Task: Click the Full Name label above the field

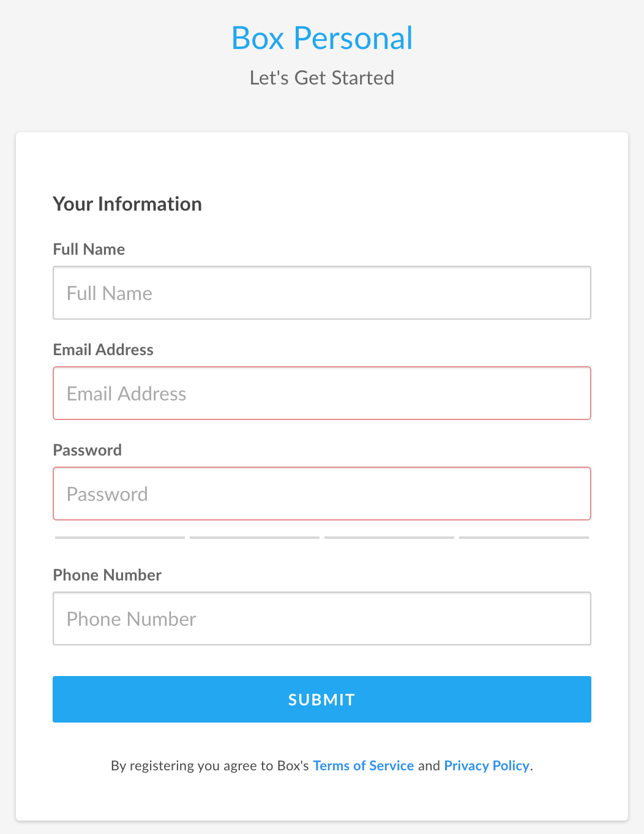Action: pyautogui.click(x=89, y=249)
